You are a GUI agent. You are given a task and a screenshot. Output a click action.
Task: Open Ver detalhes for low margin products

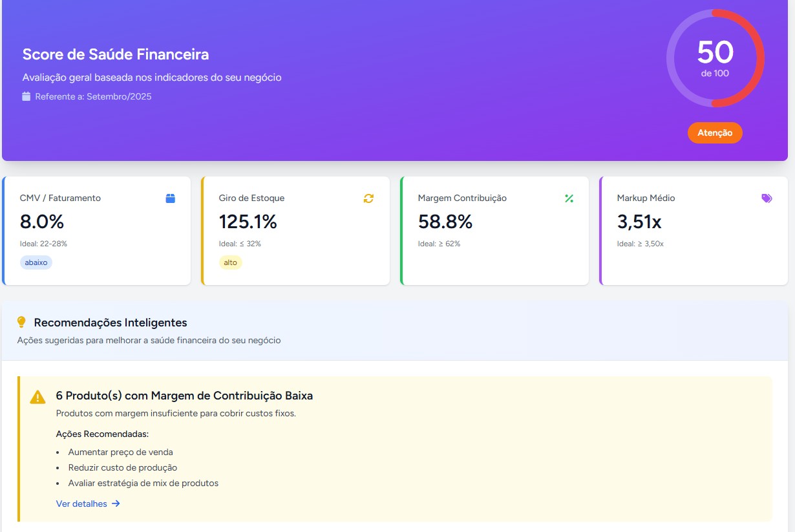81,504
